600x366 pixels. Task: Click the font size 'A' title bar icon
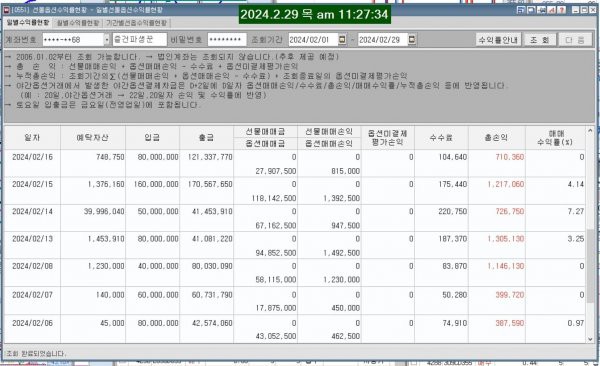point(551,10)
